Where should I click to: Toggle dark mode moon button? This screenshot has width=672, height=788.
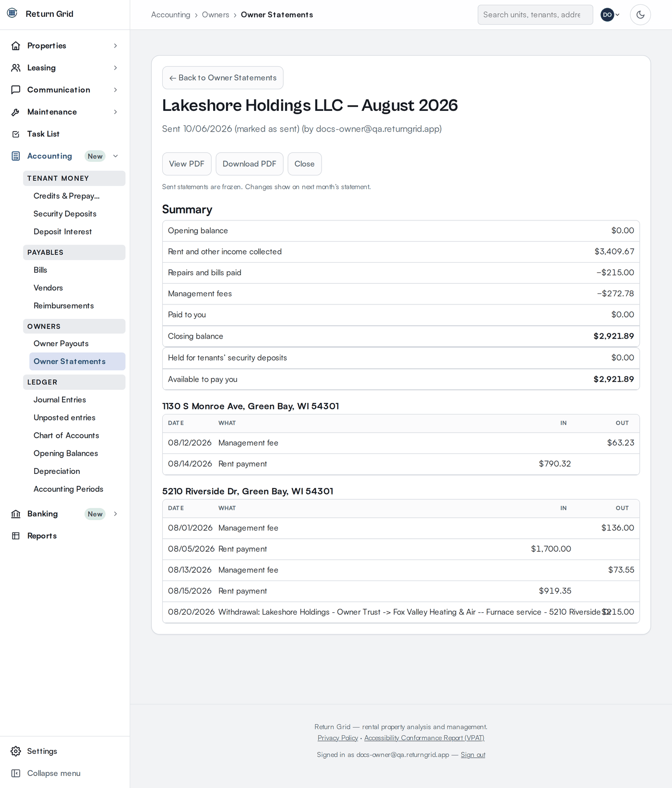coord(640,15)
